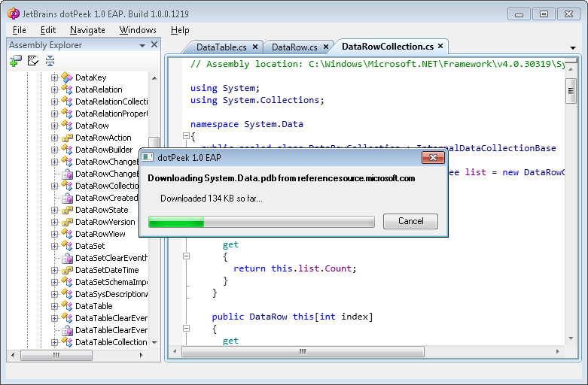Click the DataTable class icon

67,306
